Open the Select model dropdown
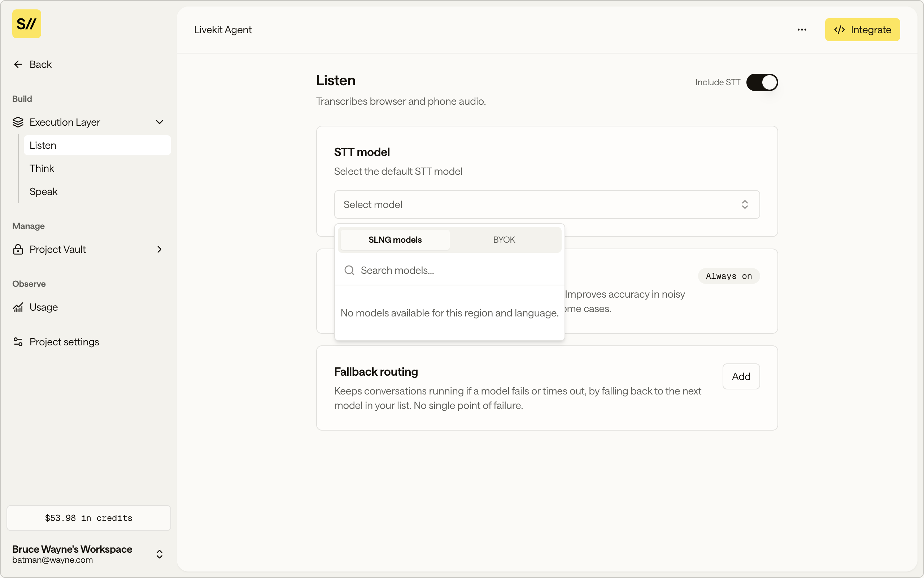Viewport: 924px width, 578px height. tap(547, 204)
